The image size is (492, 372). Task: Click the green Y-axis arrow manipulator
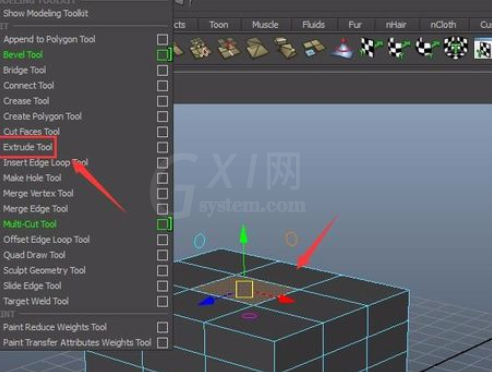coord(244,235)
